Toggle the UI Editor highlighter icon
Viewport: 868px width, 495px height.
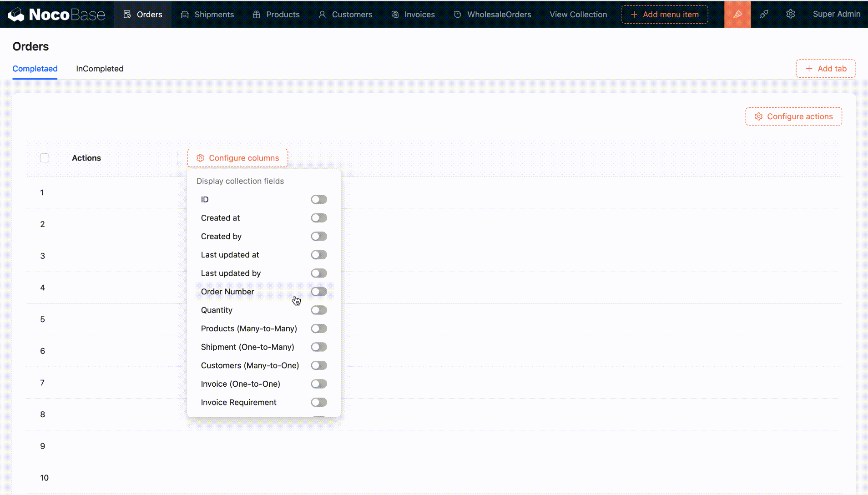(737, 14)
